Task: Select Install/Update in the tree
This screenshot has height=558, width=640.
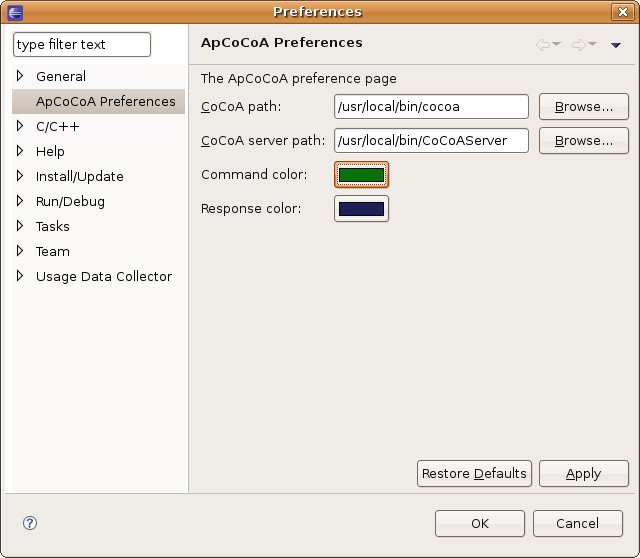Action: [80, 176]
